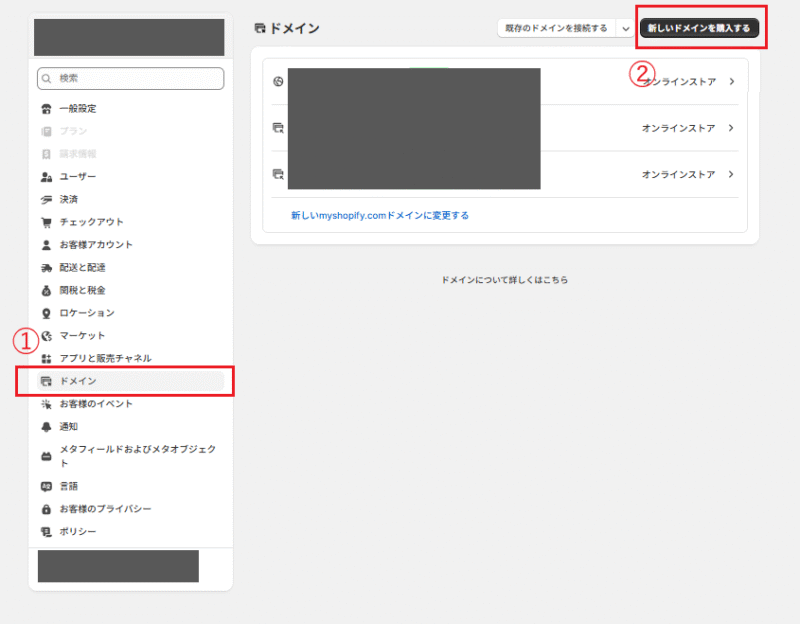Click the 通知 notification bell icon
The height and width of the screenshot is (624, 800).
44,427
